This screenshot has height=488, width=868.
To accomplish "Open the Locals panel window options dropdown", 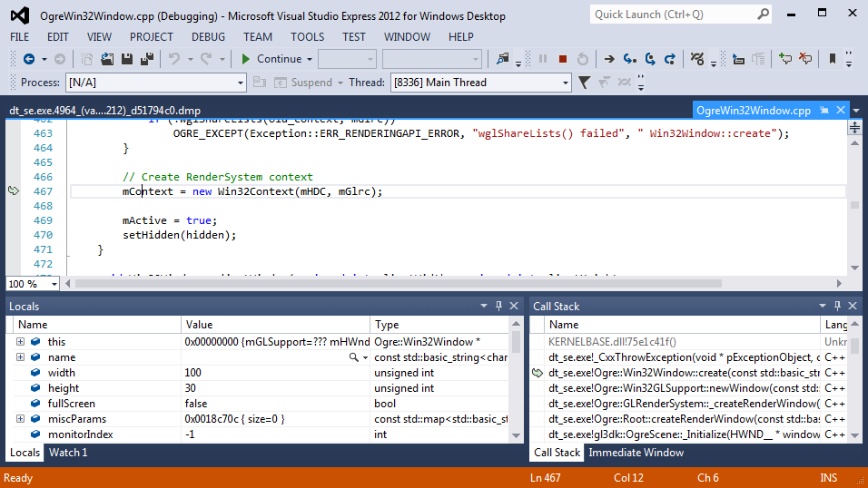I will [x=484, y=306].
